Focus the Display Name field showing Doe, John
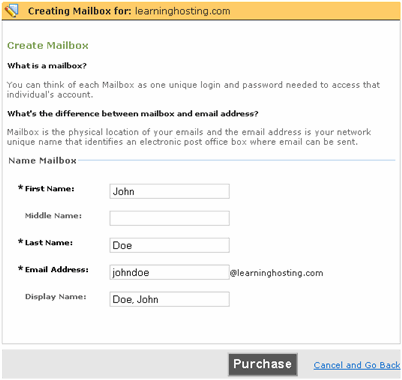 169,299
